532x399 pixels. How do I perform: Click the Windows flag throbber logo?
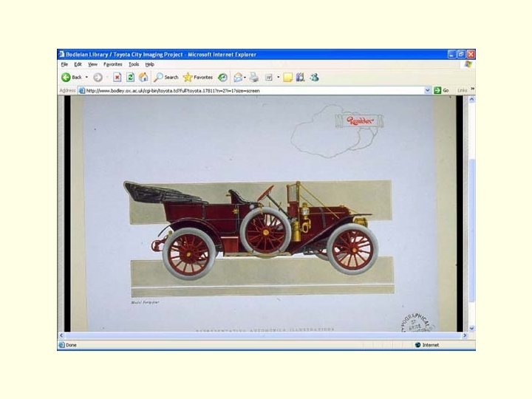click(x=468, y=64)
